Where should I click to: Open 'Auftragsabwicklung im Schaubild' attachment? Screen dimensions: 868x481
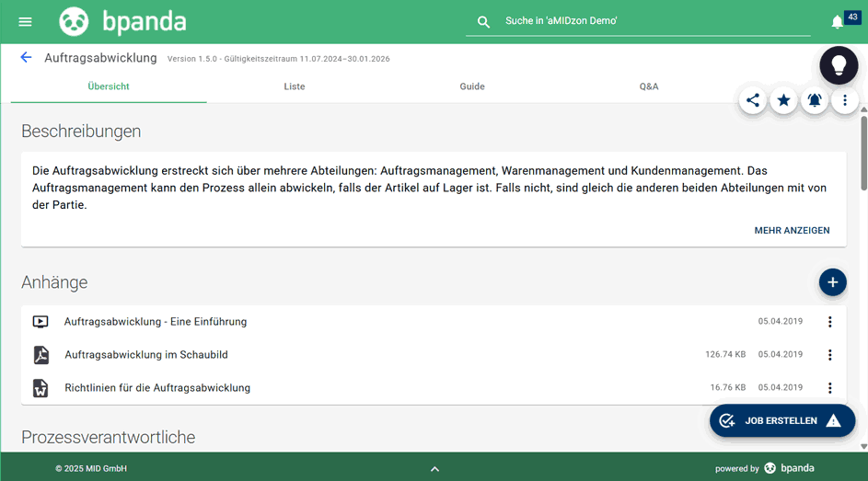pyautogui.click(x=146, y=355)
